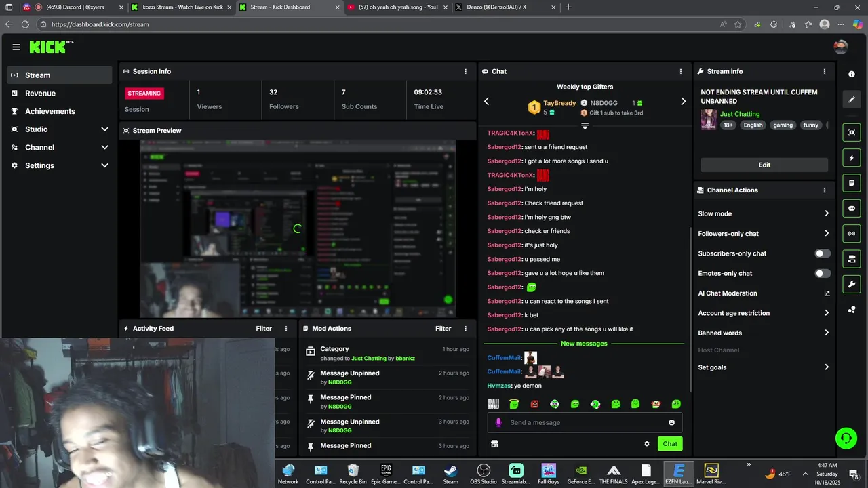Click the info icon in right toolbar
Viewport: 868px width, 488px height.
[x=852, y=74]
